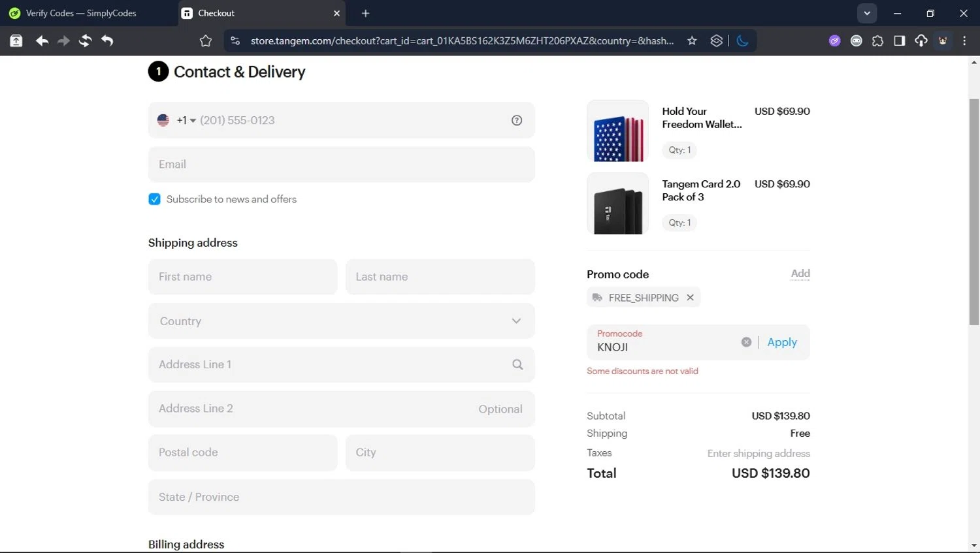980x553 pixels.
Task: Click the upload arrow icon left of the back button
Action: point(16,40)
